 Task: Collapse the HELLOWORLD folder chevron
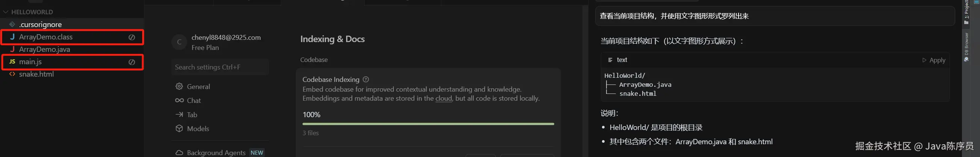(5, 12)
